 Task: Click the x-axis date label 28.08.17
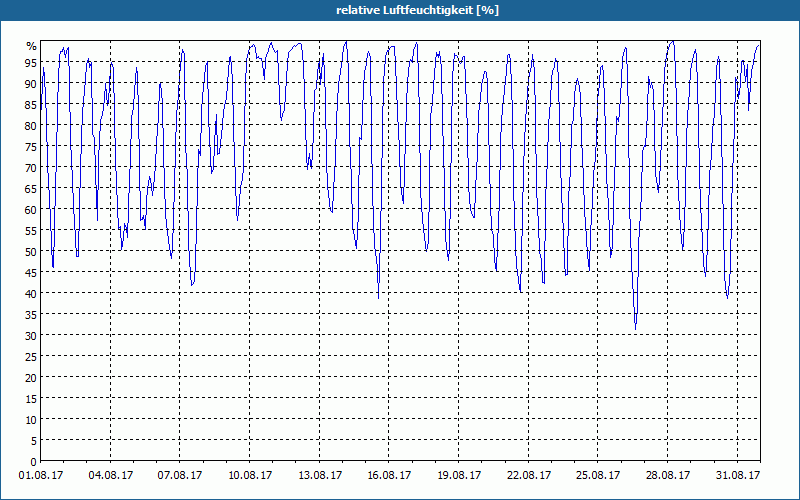(x=667, y=476)
